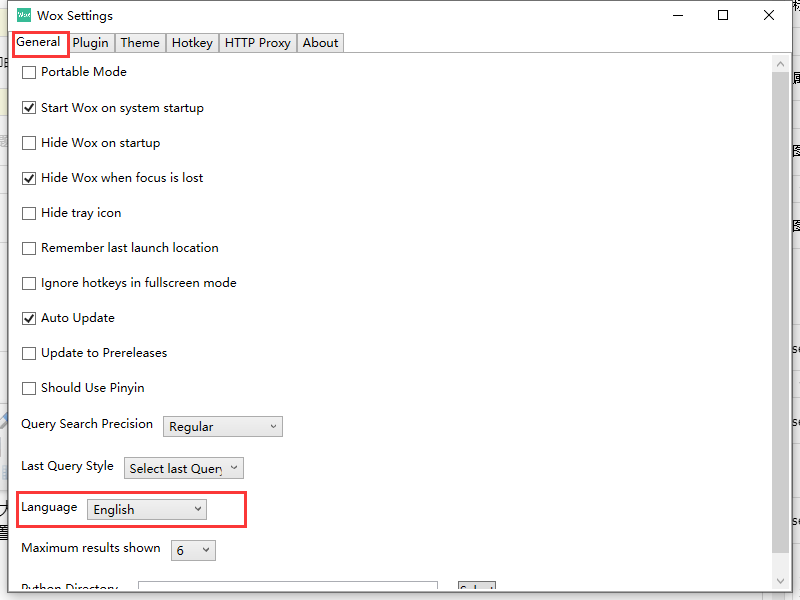This screenshot has height=600, width=800.
Task: Click the vertical scrollbar thumb
Action: pos(780,312)
